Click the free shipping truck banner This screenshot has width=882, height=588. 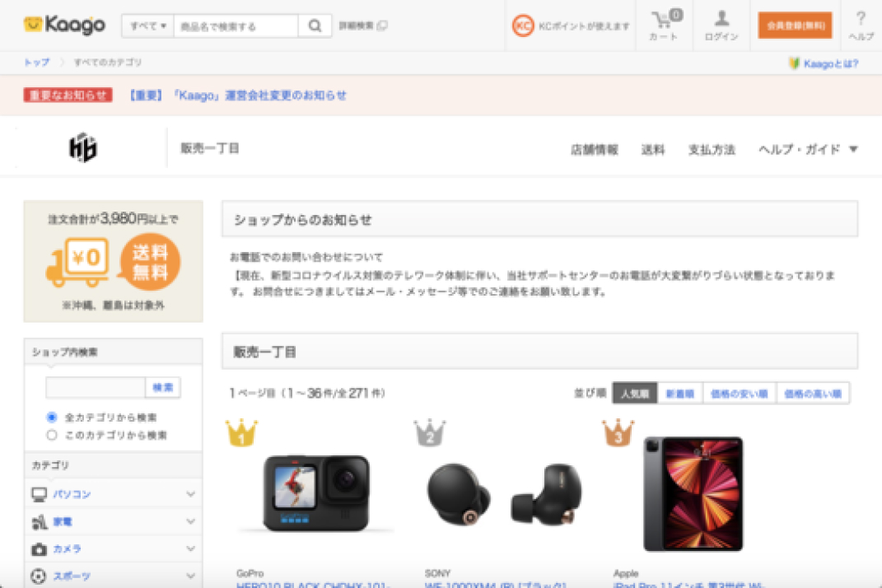113,261
